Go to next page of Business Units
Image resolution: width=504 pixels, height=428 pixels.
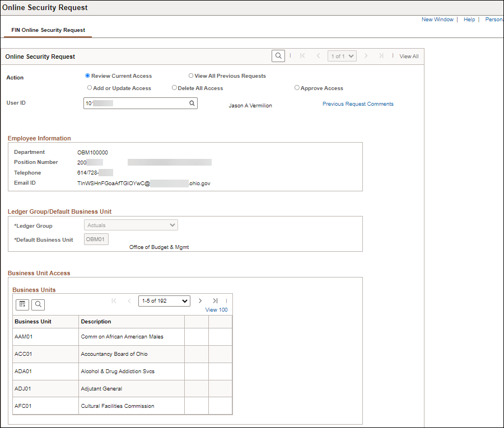[200, 301]
